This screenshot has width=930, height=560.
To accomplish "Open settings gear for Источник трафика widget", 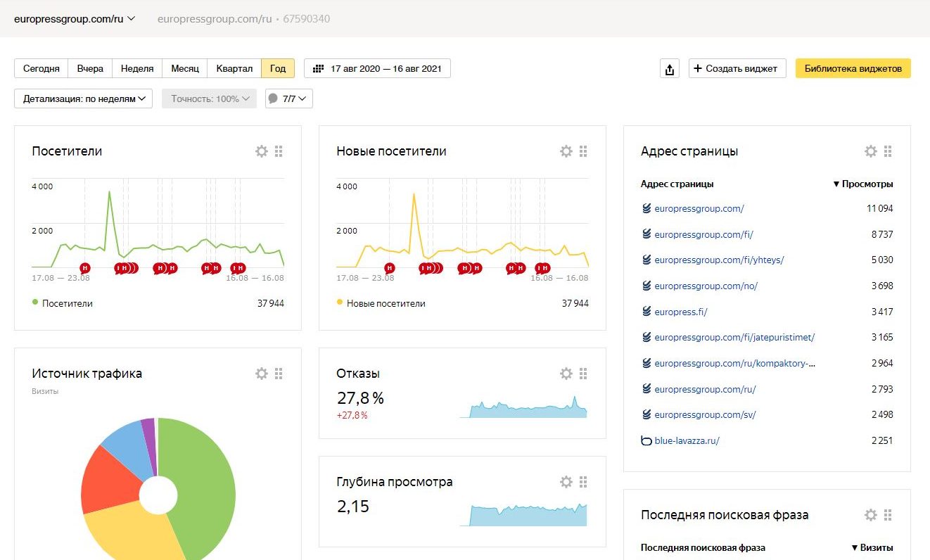I will (262, 374).
